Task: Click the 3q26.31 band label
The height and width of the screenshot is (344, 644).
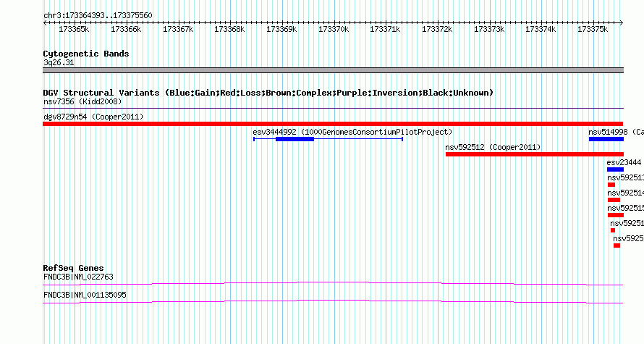Action: [59, 62]
